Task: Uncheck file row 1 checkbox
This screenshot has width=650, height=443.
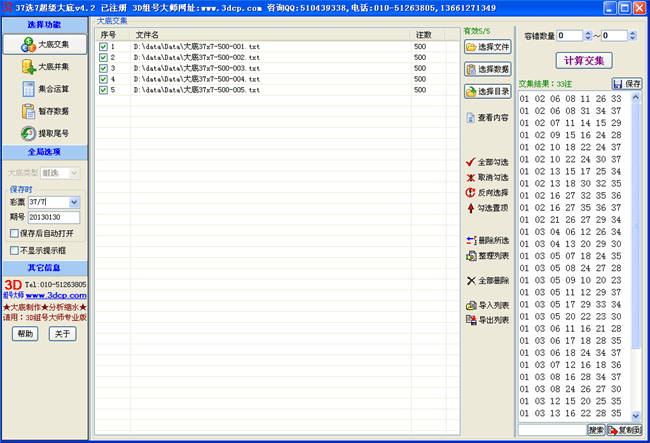Action: pyautogui.click(x=104, y=47)
